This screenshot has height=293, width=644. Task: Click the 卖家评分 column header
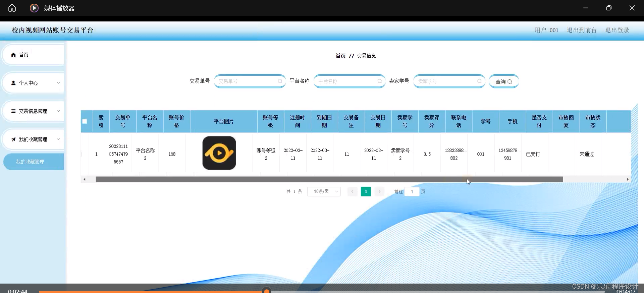(x=432, y=121)
